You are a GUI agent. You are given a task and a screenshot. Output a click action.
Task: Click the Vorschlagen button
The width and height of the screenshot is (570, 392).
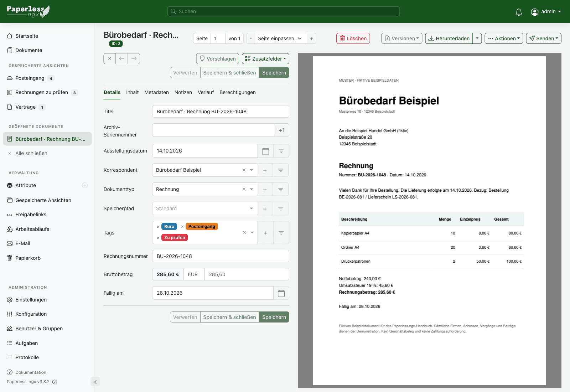click(x=218, y=58)
